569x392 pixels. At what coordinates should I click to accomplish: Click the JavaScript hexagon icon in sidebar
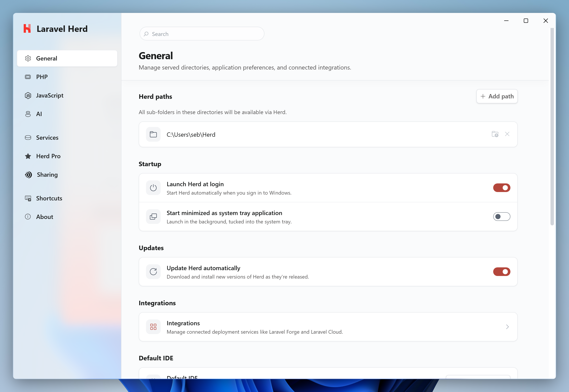coord(28,96)
